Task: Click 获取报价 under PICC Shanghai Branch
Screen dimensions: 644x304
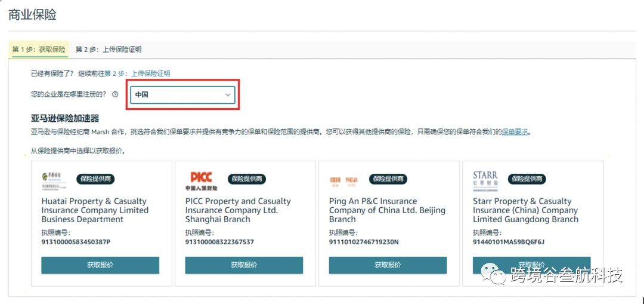Action: click(244, 265)
